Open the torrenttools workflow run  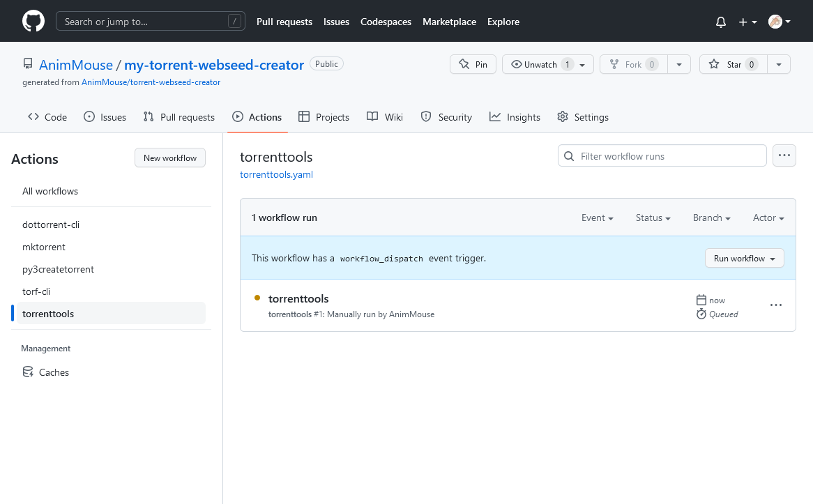click(x=298, y=298)
